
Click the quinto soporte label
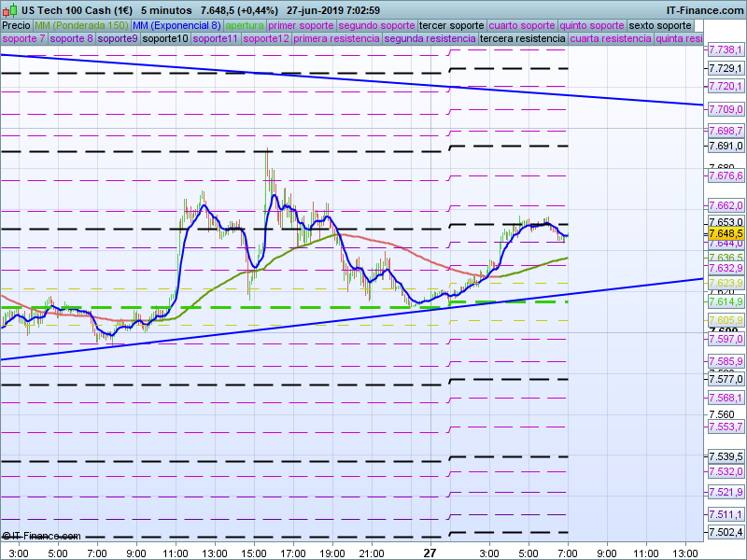[592, 25]
